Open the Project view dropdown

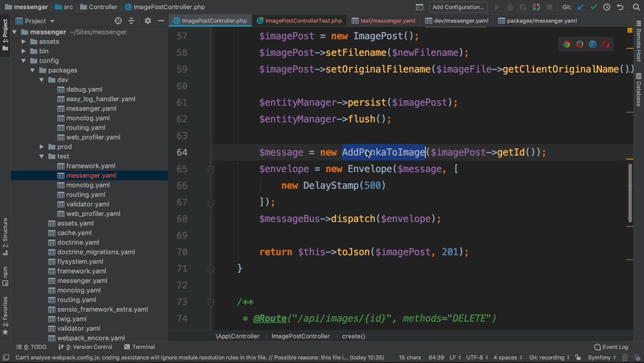click(x=40, y=21)
